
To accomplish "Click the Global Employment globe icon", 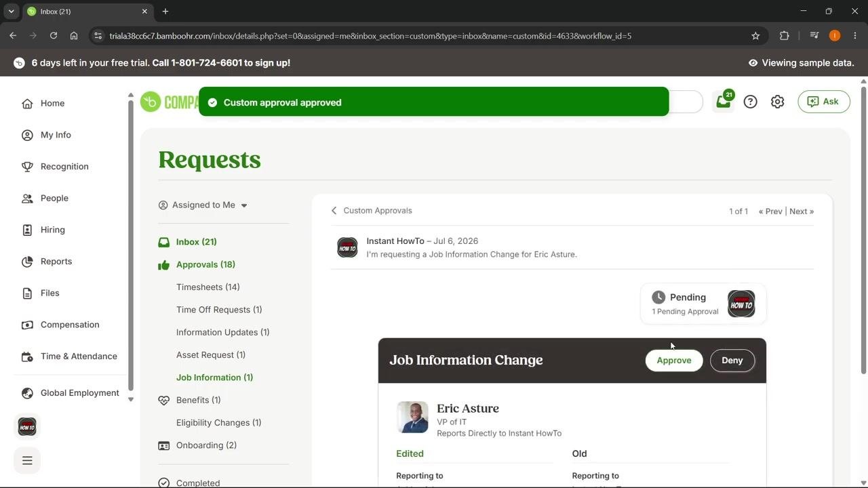I will tap(27, 393).
